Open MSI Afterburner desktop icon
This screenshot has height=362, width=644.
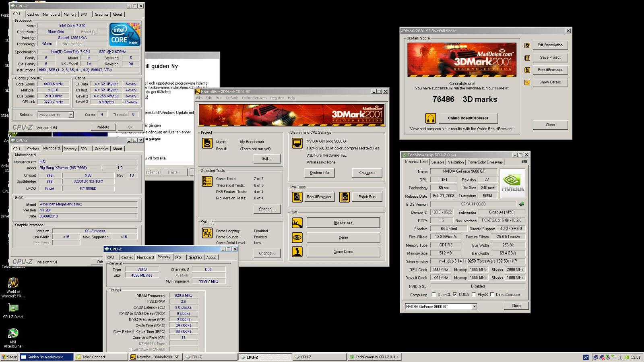(13, 338)
